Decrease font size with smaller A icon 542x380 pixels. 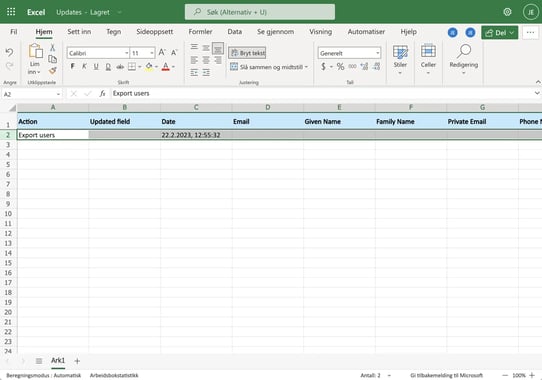tap(174, 53)
